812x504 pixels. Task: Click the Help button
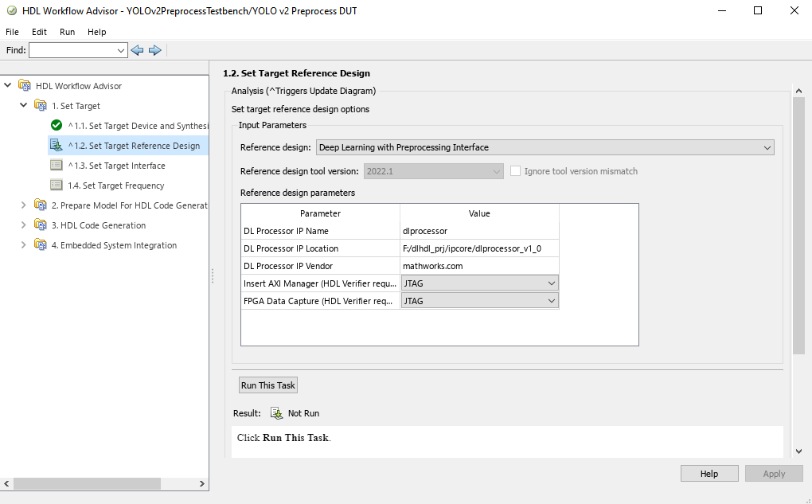point(709,474)
